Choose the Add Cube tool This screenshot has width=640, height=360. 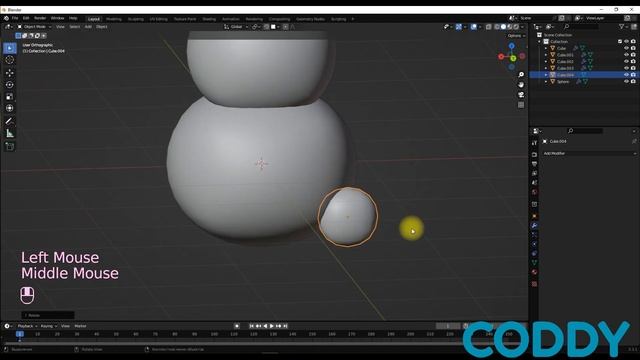pyautogui.click(x=10, y=146)
